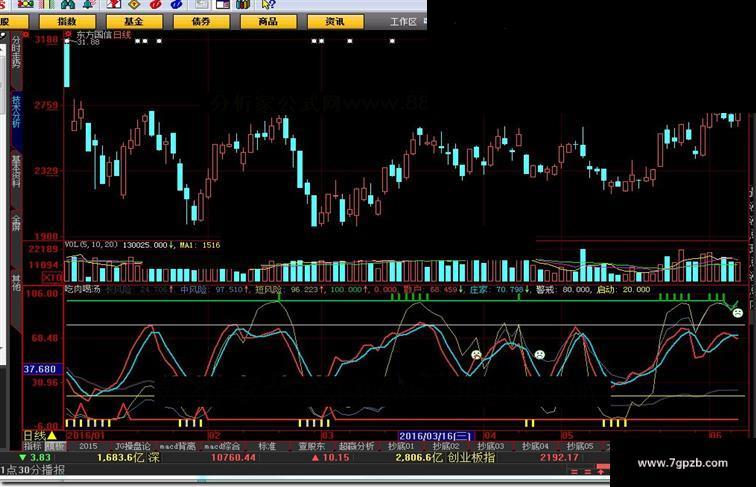
Task: Click the window layout toolbar icon
Action: tap(222, 4)
